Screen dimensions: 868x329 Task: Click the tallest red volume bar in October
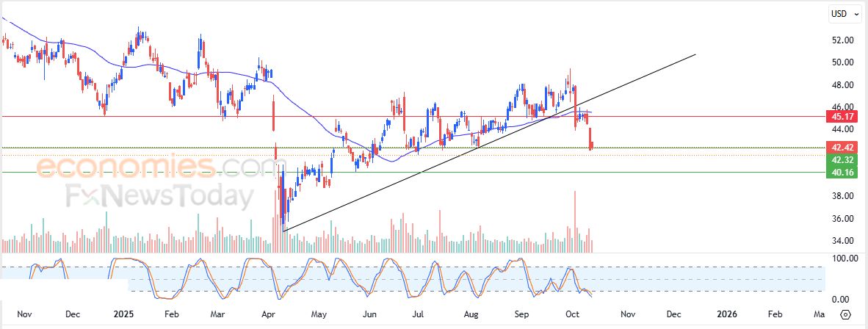(x=575, y=222)
